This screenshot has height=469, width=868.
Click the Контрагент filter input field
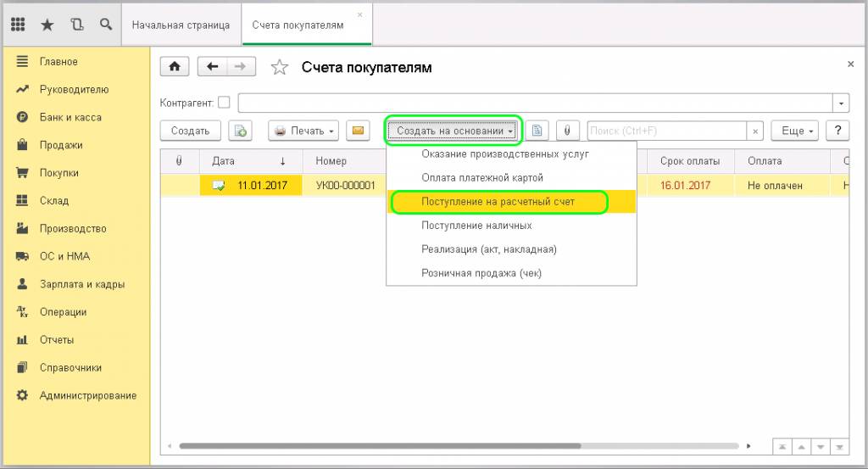(536, 103)
